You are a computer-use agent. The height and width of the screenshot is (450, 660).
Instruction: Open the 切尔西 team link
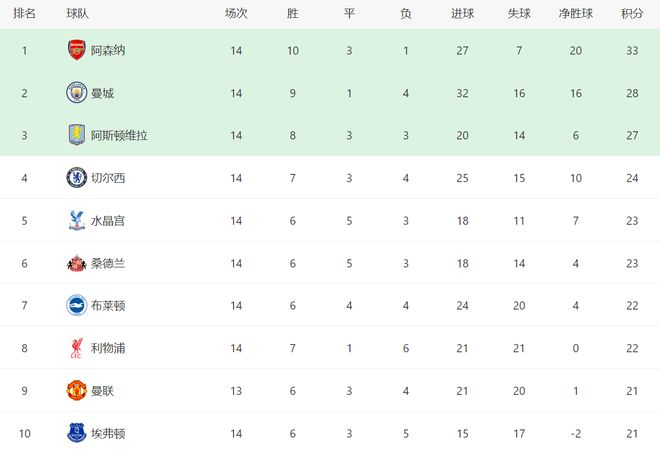[108, 178]
